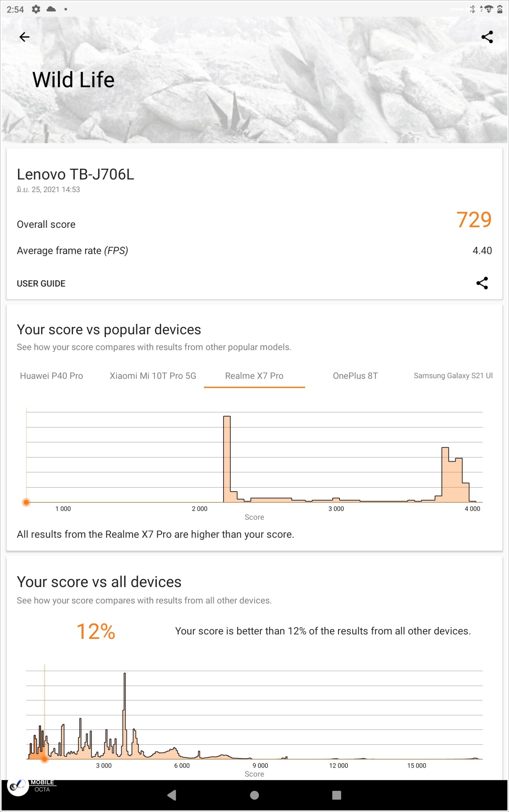Tap the orange marker on all devices chart
This screenshot has height=812, width=509.
pos(44,759)
